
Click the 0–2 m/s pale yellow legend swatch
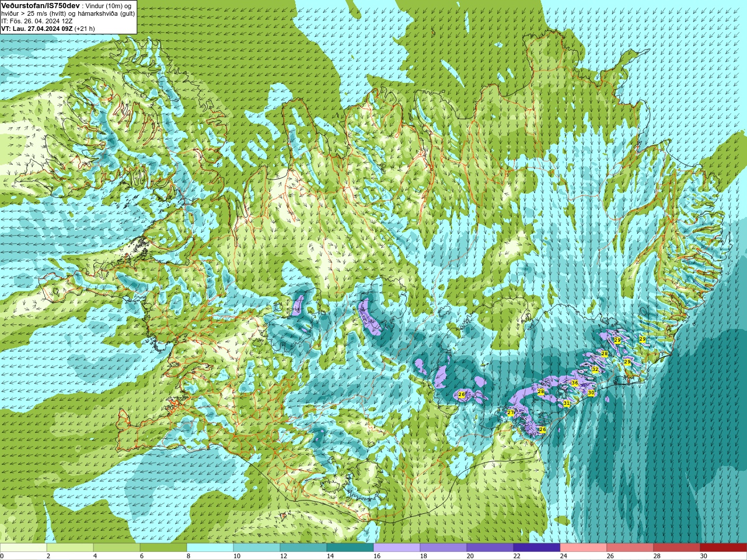[23, 548]
